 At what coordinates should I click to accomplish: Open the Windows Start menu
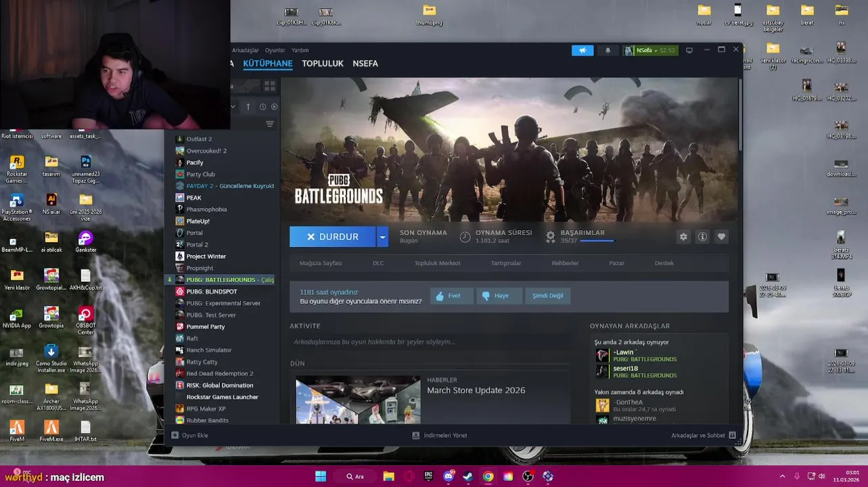321,476
